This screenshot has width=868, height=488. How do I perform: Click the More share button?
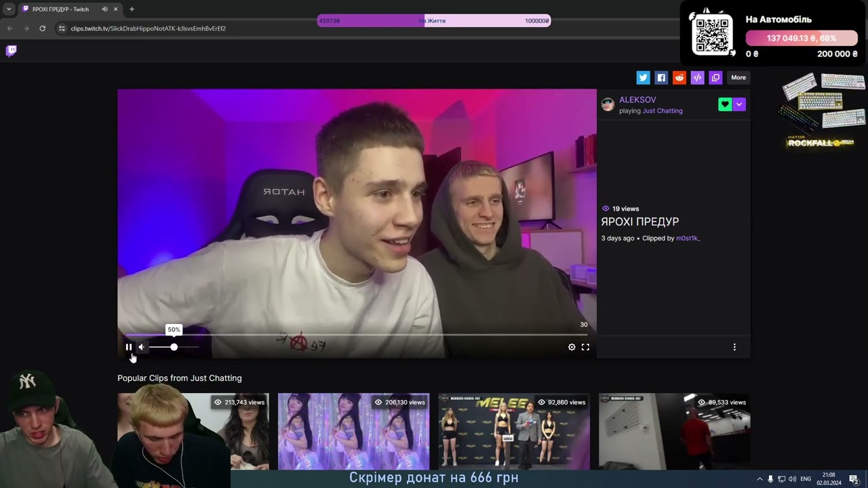pyautogui.click(x=738, y=77)
